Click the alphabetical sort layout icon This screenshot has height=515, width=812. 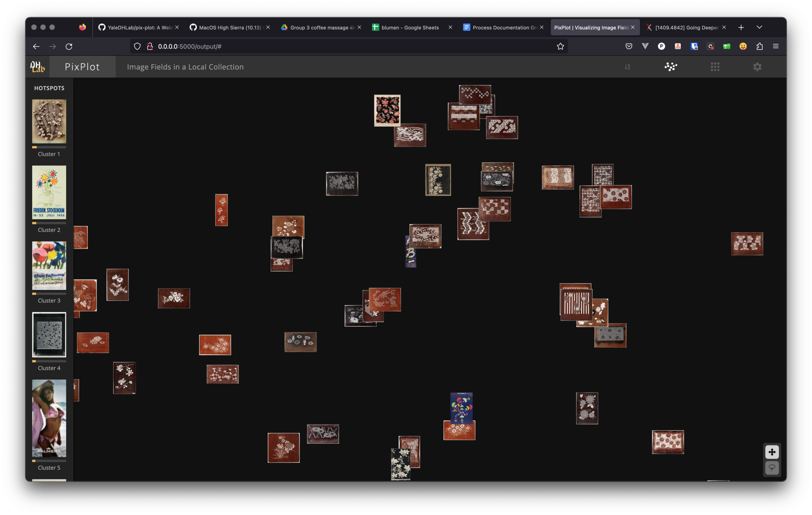(627, 67)
